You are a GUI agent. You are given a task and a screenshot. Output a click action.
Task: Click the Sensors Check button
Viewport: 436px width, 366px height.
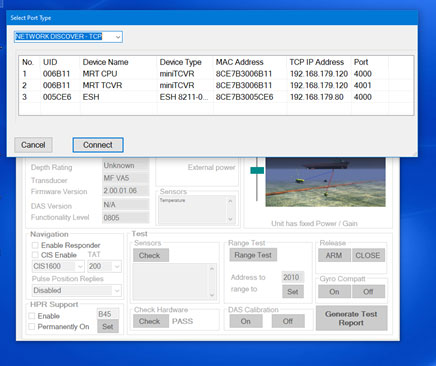[151, 256]
